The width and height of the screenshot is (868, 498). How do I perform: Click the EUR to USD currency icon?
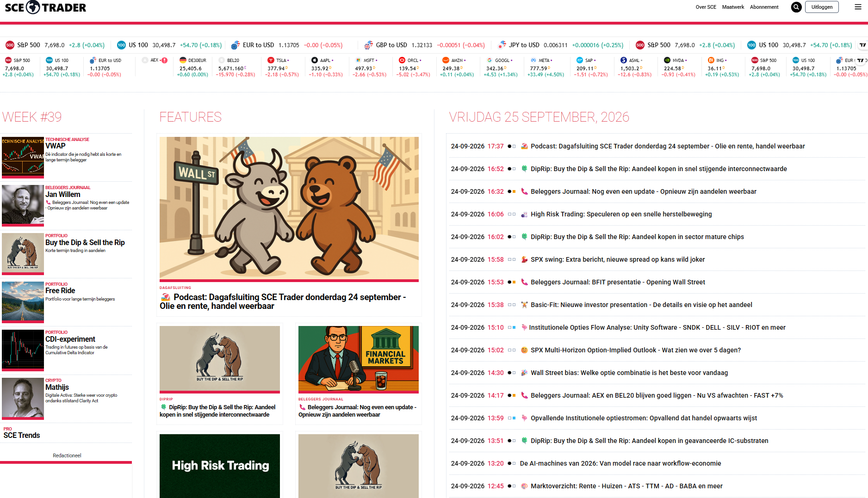236,45
